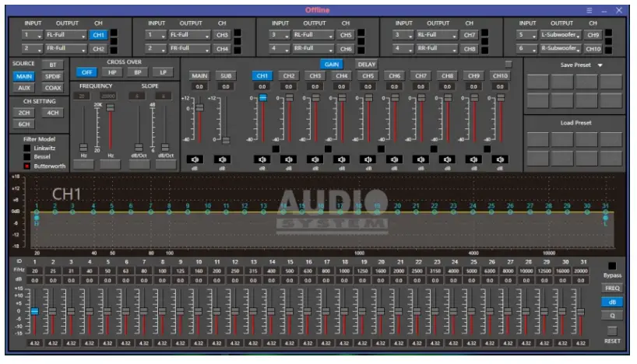Open L-Subwoofer output dropdown for CH9
Viewport: 637px width, 364px height.
(561, 35)
